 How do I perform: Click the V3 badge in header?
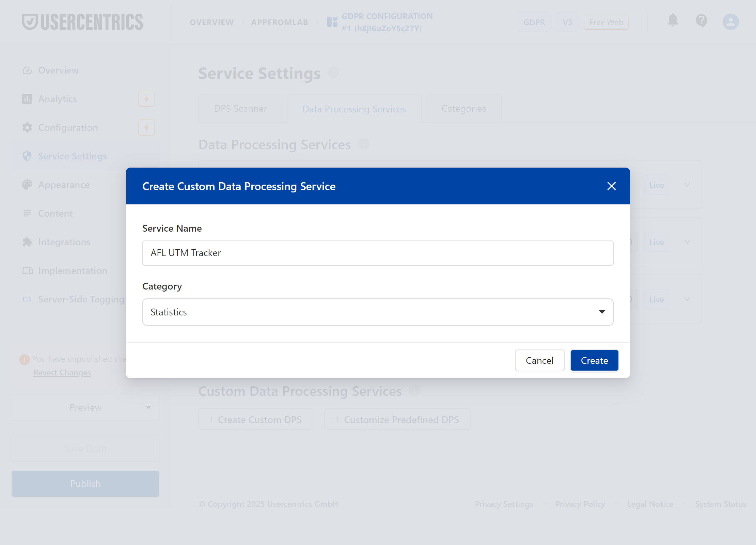tap(567, 22)
